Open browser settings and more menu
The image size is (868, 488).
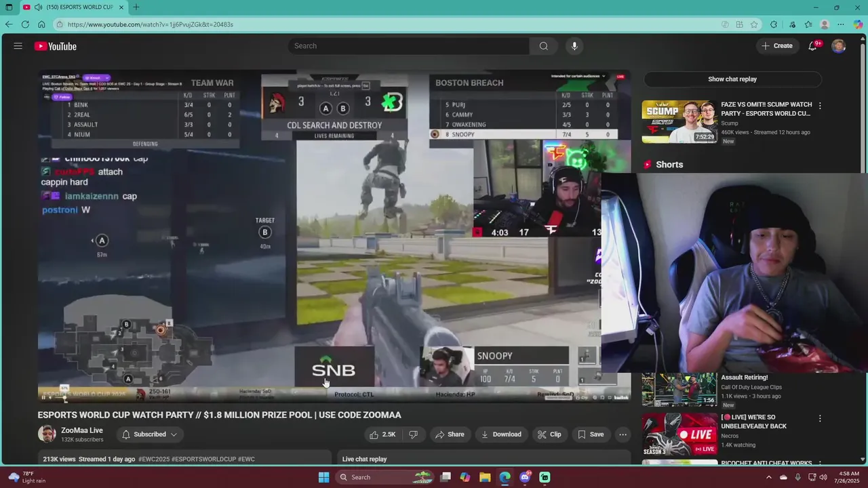tap(842, 24)
